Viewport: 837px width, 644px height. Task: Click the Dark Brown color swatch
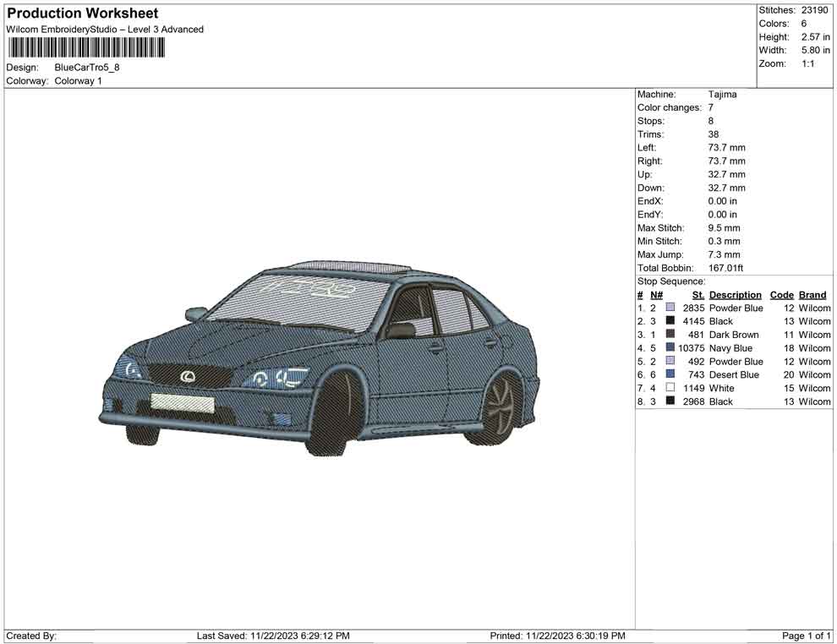[x=670, y=334]
